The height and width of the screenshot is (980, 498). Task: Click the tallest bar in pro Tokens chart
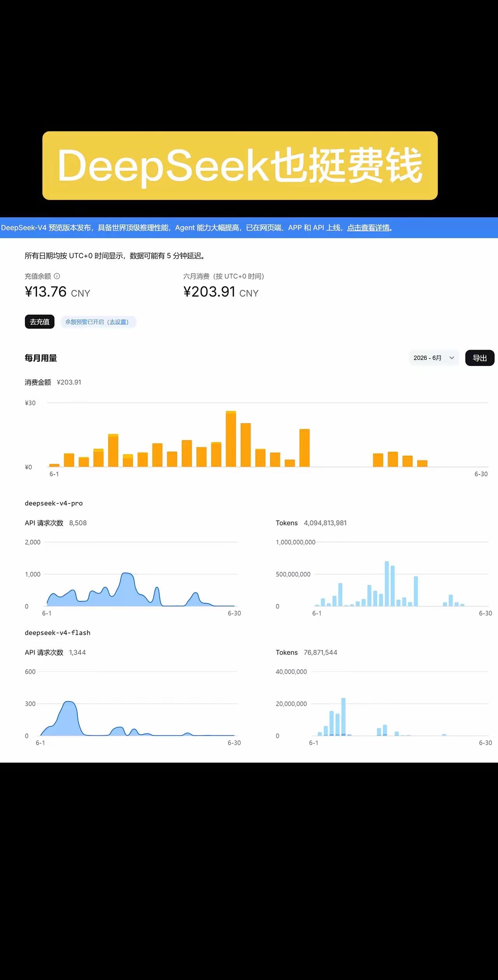pos(387,583)
